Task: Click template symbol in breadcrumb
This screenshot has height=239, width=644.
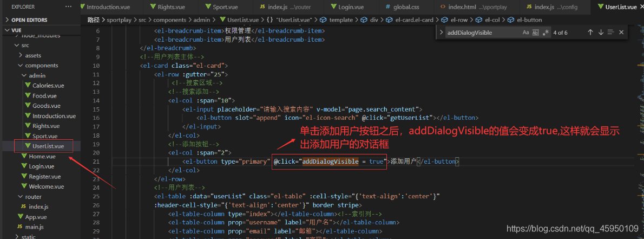Action: [x=336, y=20]
